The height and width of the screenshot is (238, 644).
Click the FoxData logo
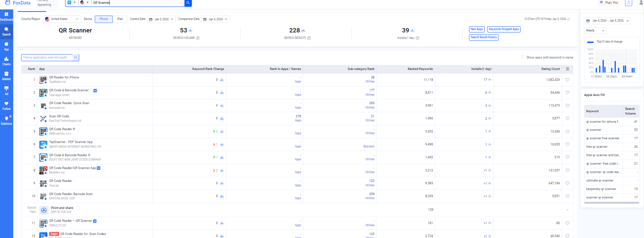18,3
